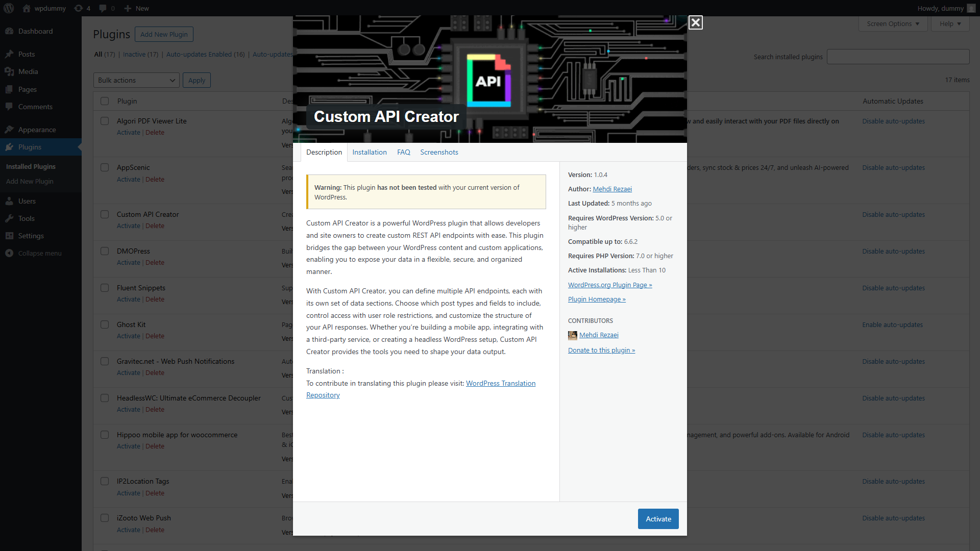Switch to the Description tab
This screenshot has height=551, width=980.
coord(324,152)
